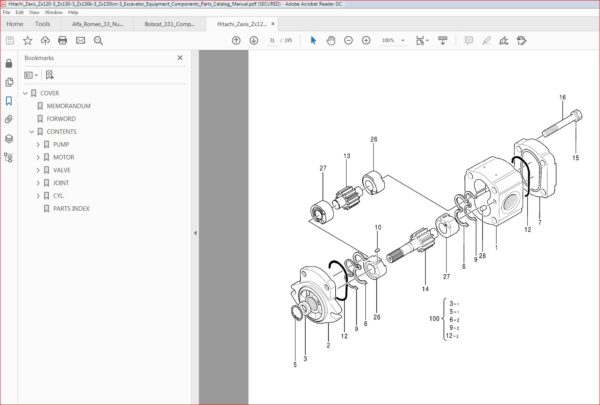Viewport: 600px width, 405px height.
Task: Go to next page arrow
Action: (x=254, y=40)
